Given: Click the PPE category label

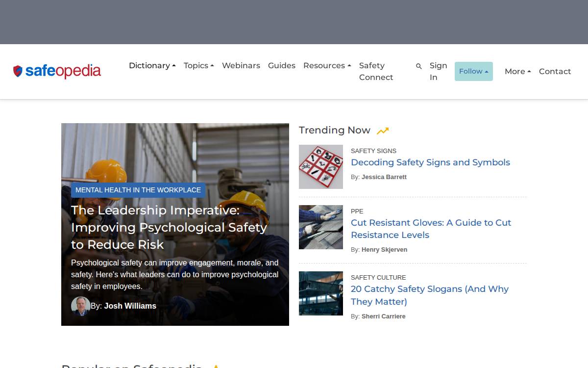Looking at the screenshot, I should pyautogui.click(x=357, y=211).
